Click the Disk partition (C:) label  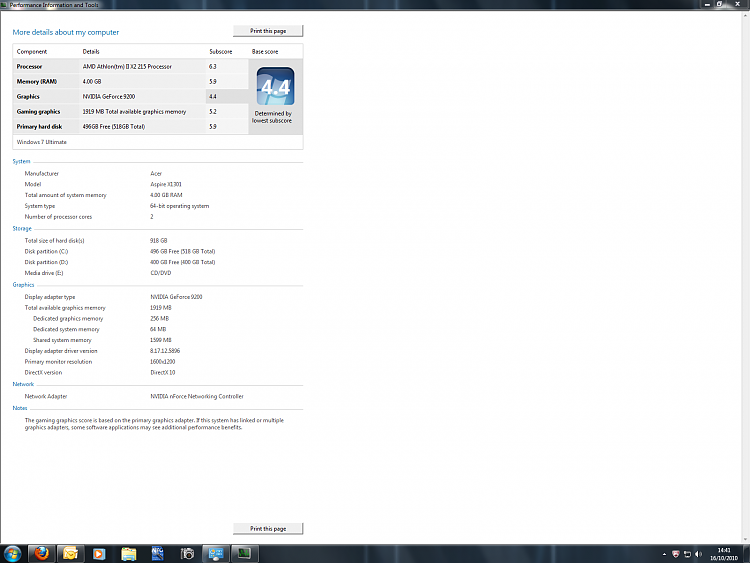click(x=46, y=251)
